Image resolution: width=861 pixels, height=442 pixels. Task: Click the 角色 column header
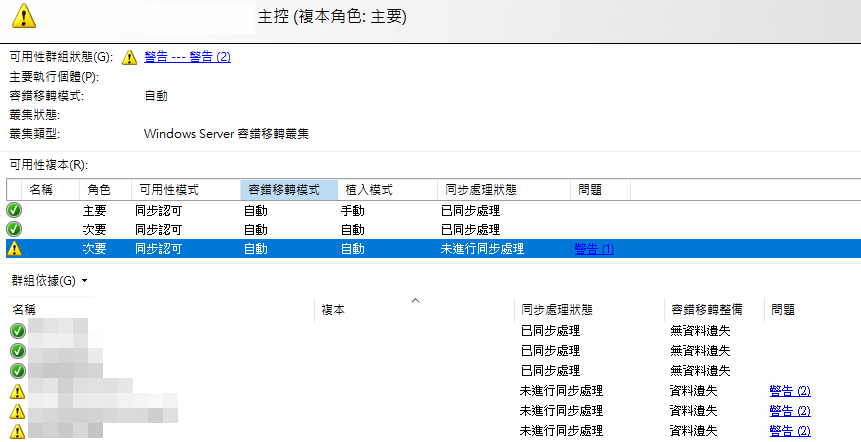(x=99, y=189)
